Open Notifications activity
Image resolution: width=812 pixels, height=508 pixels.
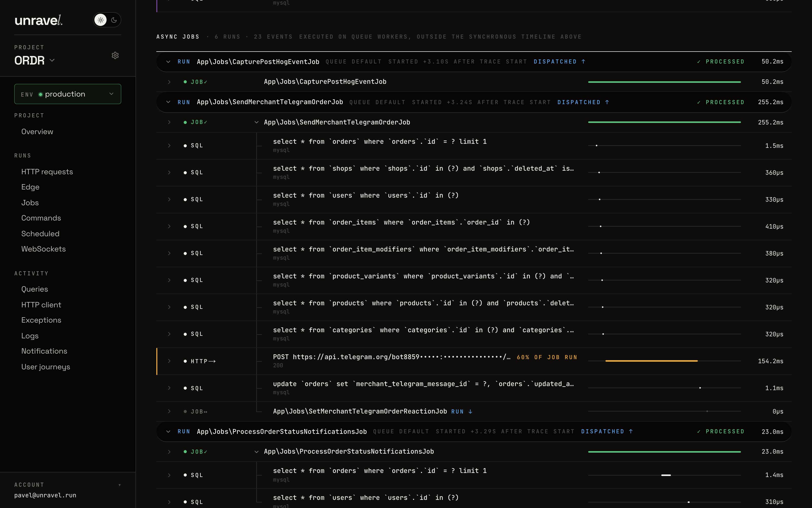[x=44, y=351]
